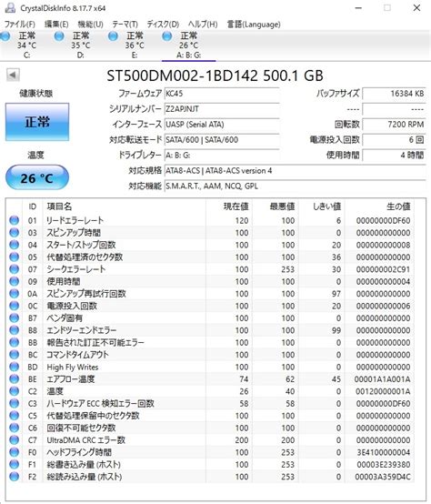
Task: Click status icon for 05 代替処理済のセクタ数
Action: pos(15,257)
